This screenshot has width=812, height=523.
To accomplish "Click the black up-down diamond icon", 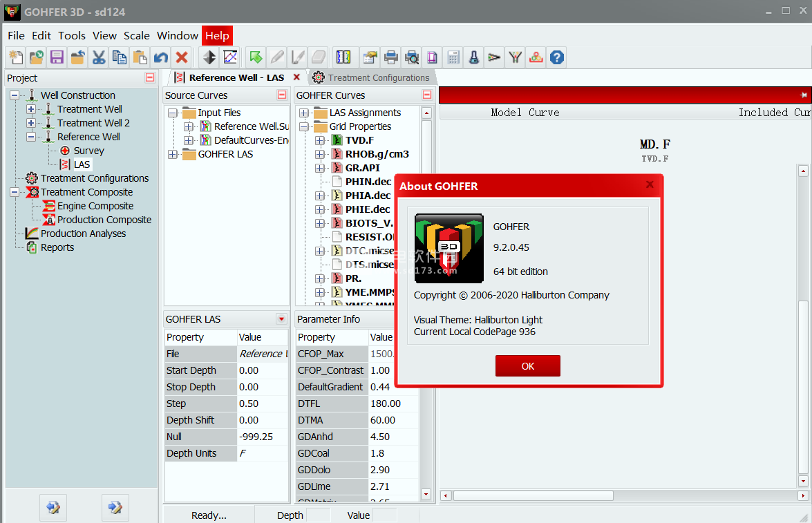I will [209, 57].
